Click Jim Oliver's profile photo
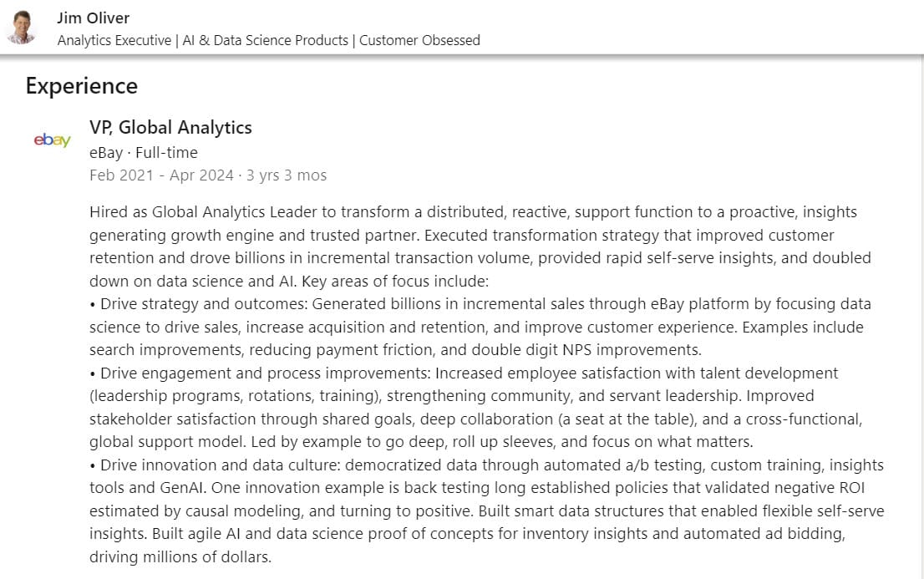The image size is (924, 579). coord(22,28)
